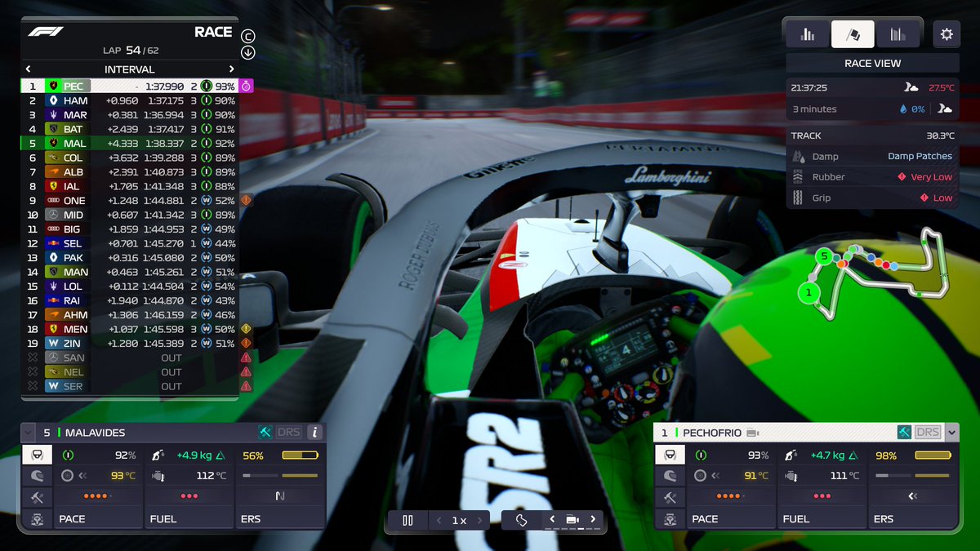This screenshot has height=551, width=980.
Task: Expand Pechofrio driver panel dropdown
Action: (x=951, y=432)
